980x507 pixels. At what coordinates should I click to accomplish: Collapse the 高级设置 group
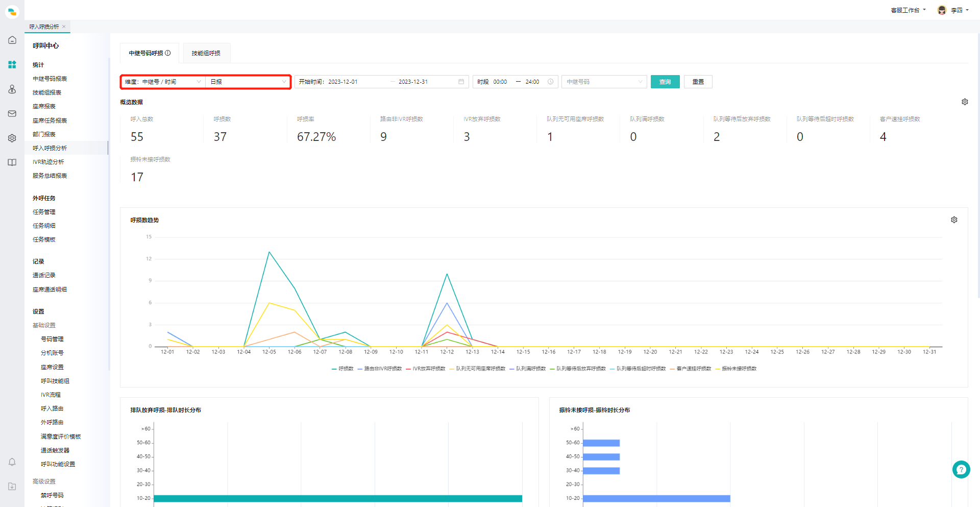click(44, 481)
